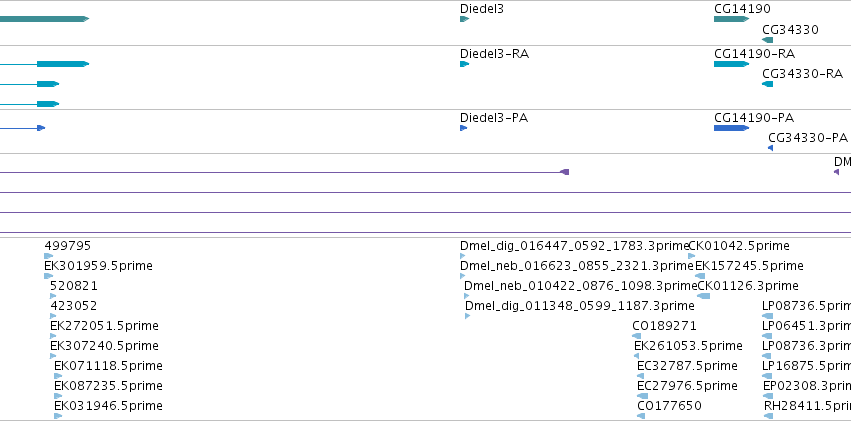Select Dmel_neb_010422_0876_1098.3prime feature
The width and height of the screenshot is (851, 421).
580,286
